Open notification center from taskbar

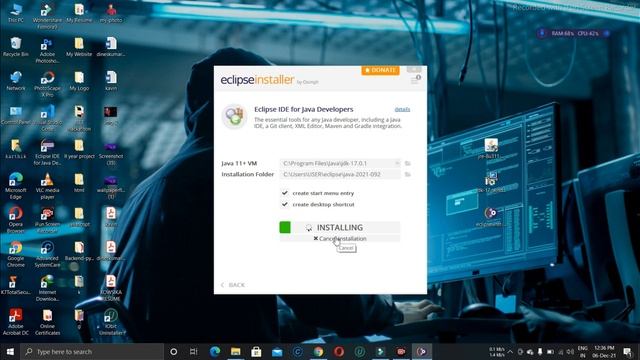click(x=627, y=351)
